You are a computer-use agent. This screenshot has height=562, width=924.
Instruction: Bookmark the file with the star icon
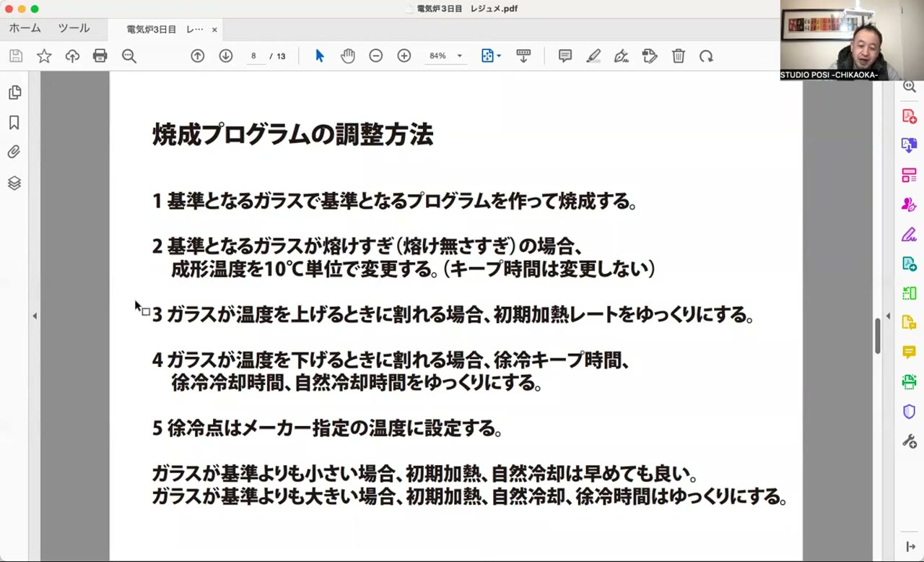(x=44, y=56)
